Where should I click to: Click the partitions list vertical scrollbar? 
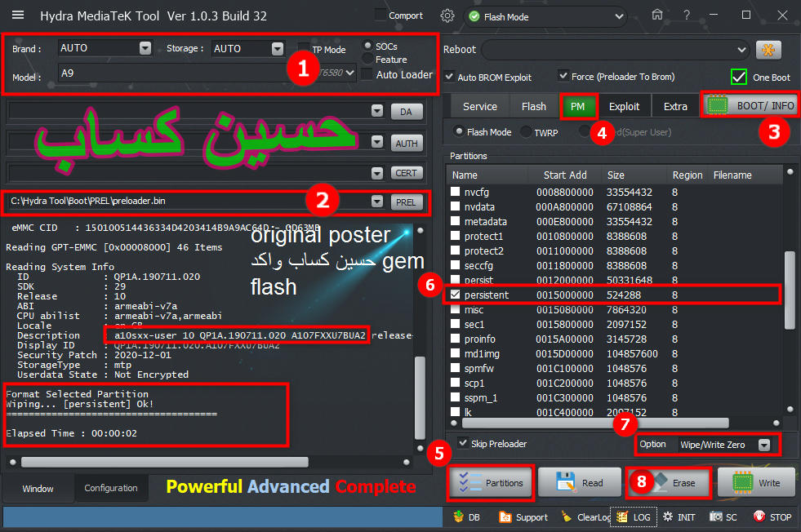[x=790, y=290]
